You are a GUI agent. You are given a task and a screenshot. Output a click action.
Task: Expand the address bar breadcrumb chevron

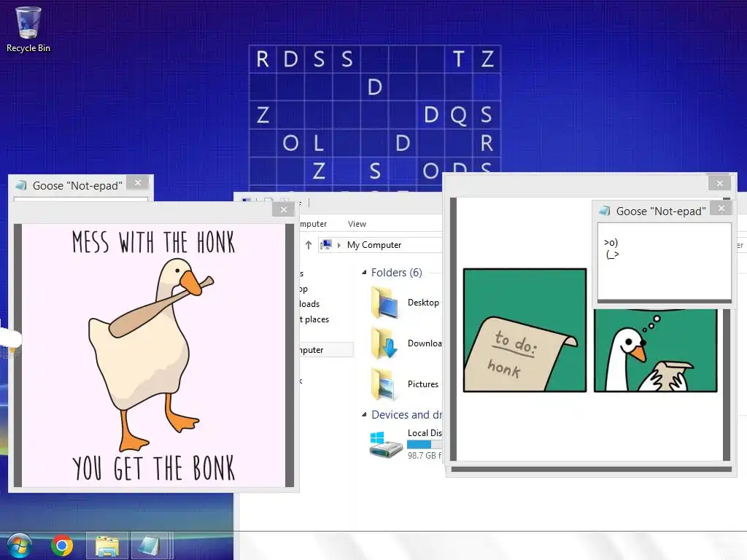point(339,245)
